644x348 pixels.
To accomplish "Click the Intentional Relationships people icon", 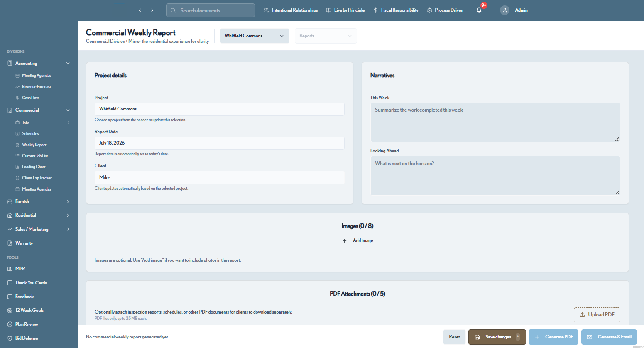I will [x=266, y=10].
